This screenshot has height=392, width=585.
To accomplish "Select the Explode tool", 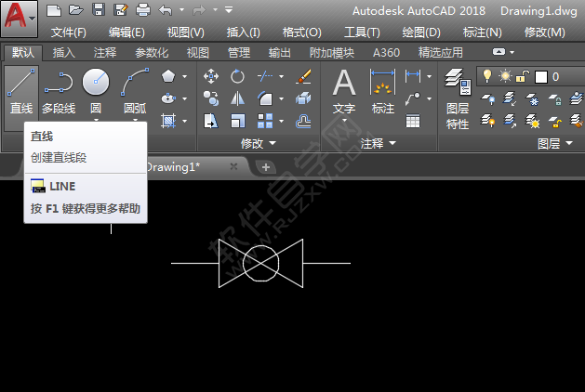I will click(303, 98).
